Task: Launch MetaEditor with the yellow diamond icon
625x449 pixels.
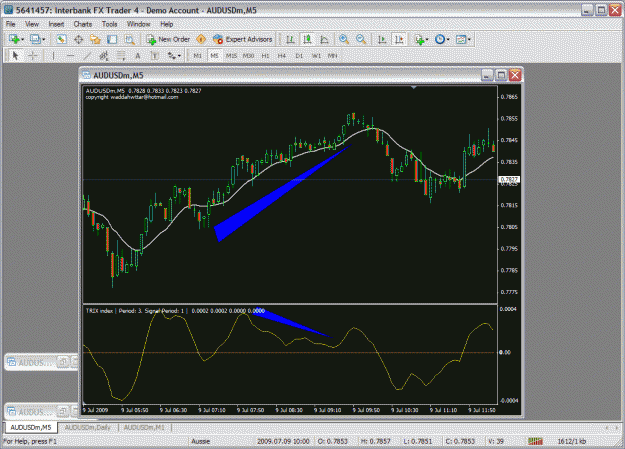Action: pyautogui.click(x=201, y=39)
